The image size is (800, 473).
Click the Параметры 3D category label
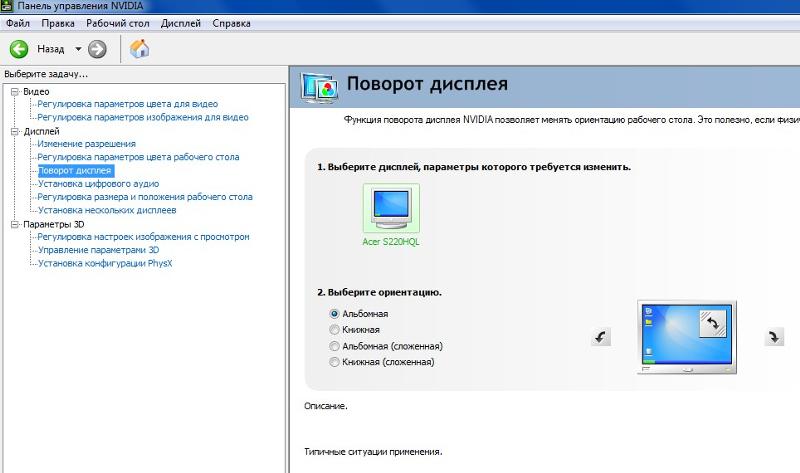54,225
